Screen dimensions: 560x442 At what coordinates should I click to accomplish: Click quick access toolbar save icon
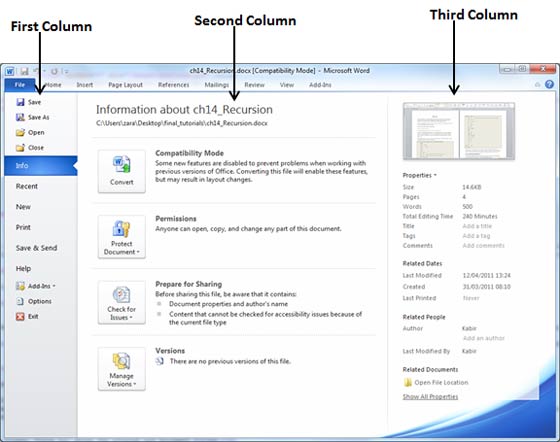[24, 71]
